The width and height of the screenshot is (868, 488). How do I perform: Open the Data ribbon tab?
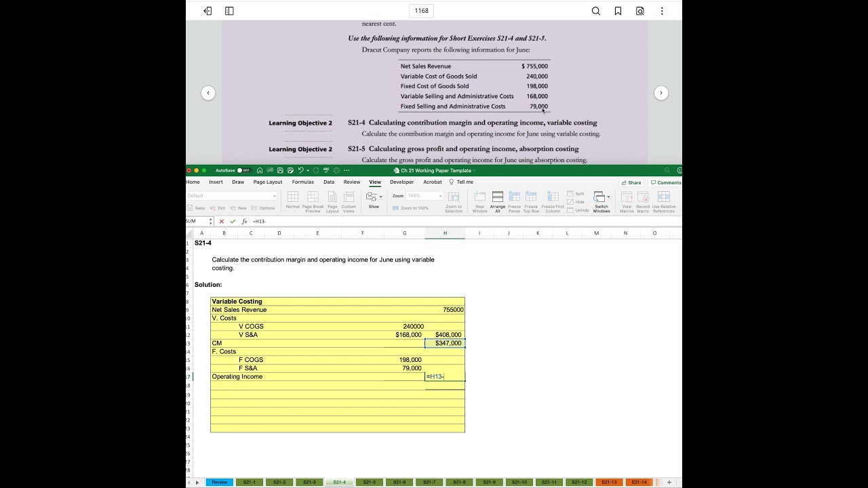pyautogui.click(x=329, y=182)
